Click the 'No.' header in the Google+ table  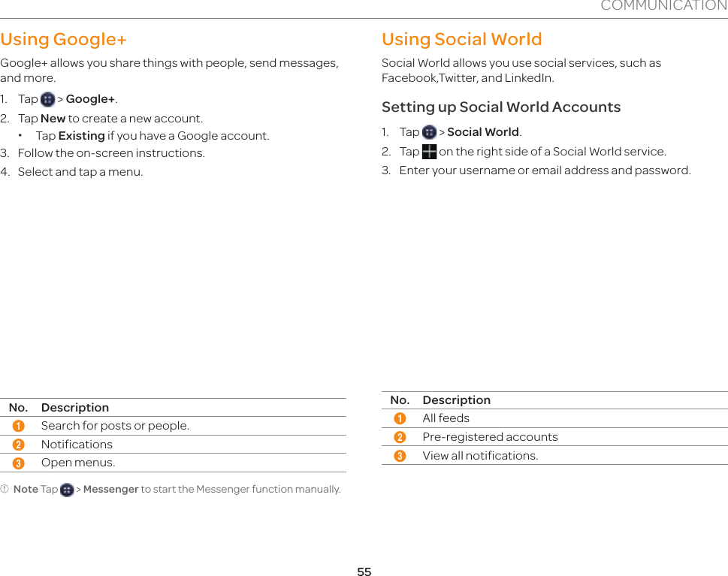(x=19, y=408)
